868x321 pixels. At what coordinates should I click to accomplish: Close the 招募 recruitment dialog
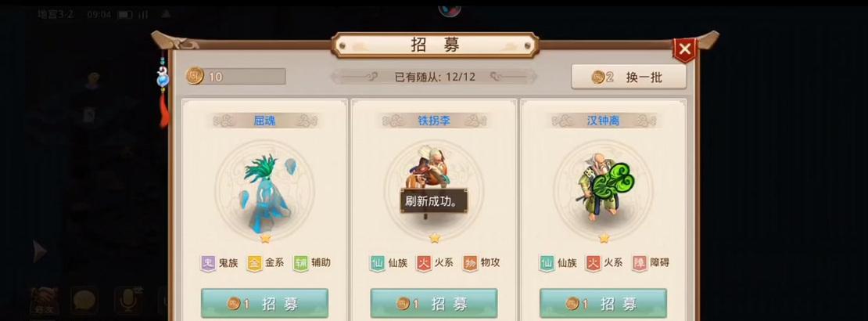tap(685, 49)
